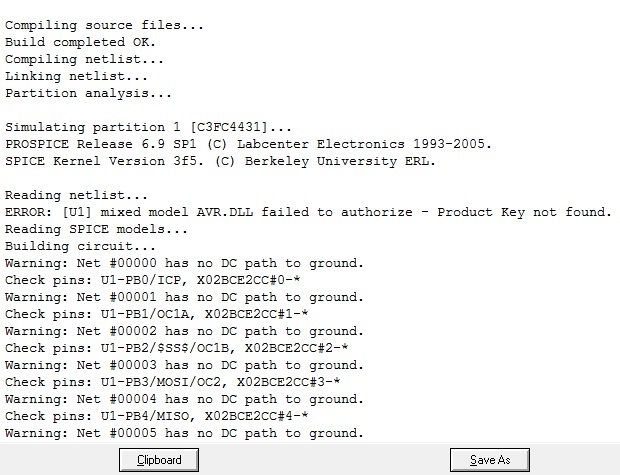The width and height of the screenshot is (620, 475).
Task: Click the Net #00000 warning line
Action: point(184,263)
